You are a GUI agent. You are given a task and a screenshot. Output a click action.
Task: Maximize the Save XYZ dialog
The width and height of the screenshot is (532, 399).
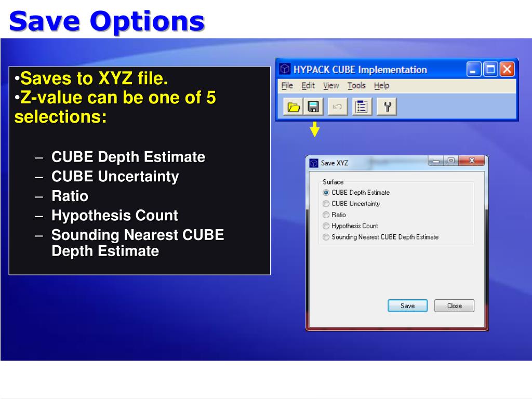point(451,161)
